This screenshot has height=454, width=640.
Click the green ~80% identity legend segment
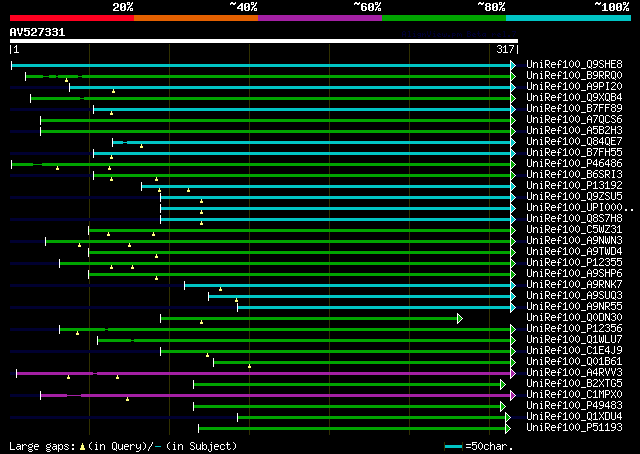pos(444,18)
